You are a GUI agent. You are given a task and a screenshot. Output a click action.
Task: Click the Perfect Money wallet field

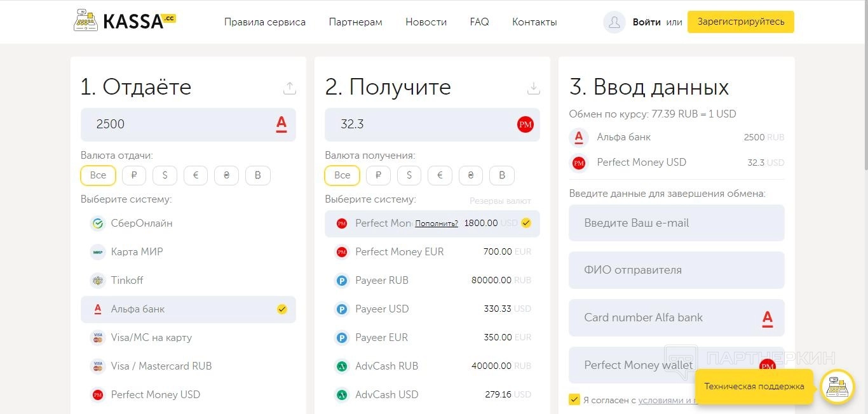677,365
